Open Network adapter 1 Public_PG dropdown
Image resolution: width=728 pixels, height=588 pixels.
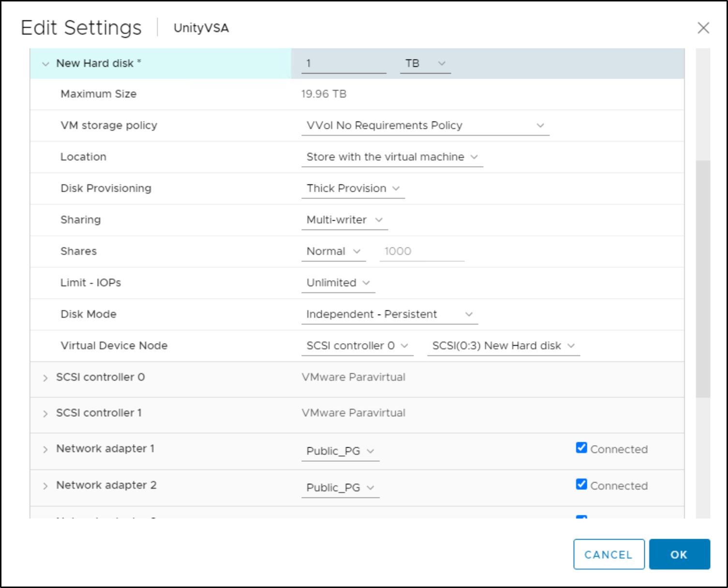340,451
